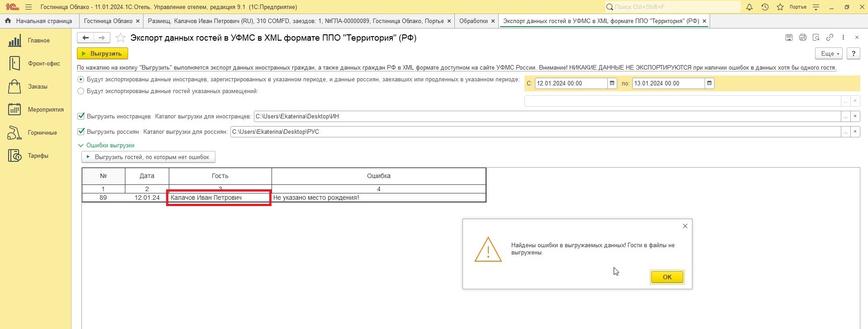Close the Обработки tab

[x=493, y=21]
